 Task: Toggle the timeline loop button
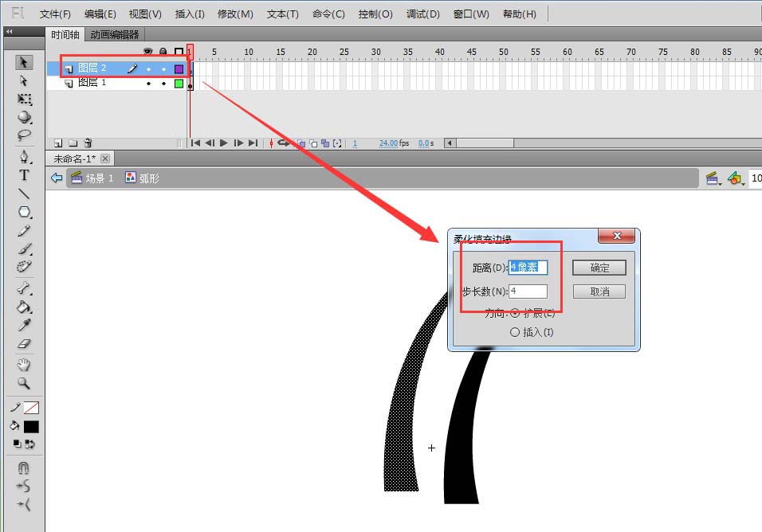[x=283, y=143]
